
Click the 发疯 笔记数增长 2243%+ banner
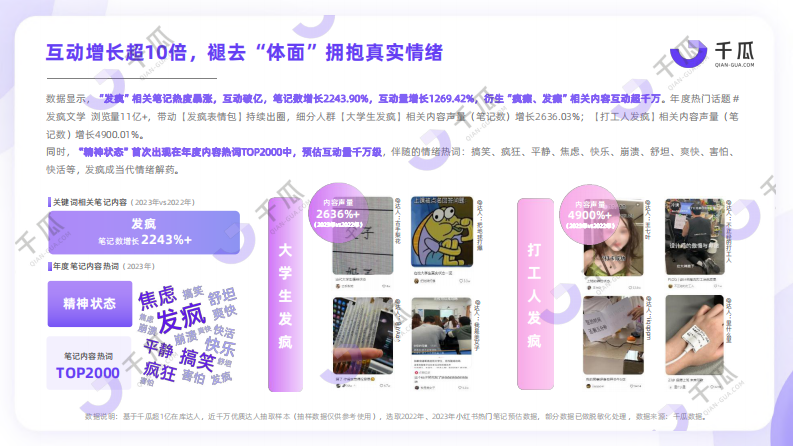point(144,232)
